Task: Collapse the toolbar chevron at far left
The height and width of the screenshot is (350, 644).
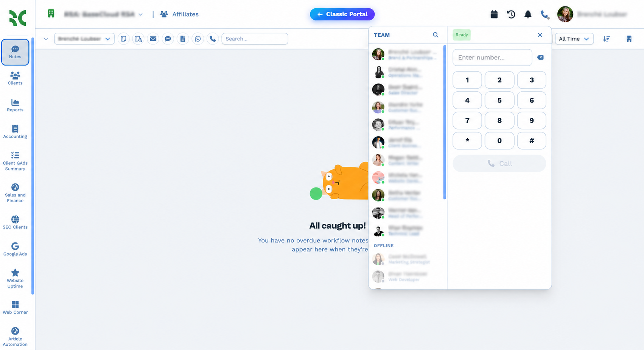Action: coord(46,39)
